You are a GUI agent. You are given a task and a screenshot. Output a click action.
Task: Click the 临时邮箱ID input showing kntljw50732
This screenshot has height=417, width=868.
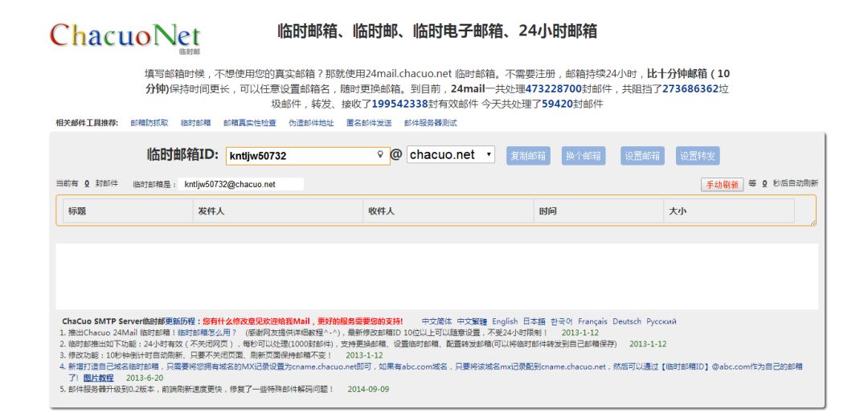pyautogui.click(x=308, y=156)
